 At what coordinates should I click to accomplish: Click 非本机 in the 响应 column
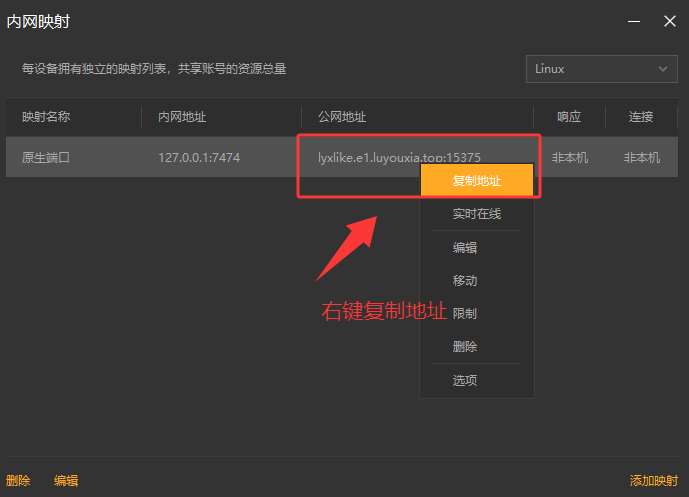pos(569,157)
